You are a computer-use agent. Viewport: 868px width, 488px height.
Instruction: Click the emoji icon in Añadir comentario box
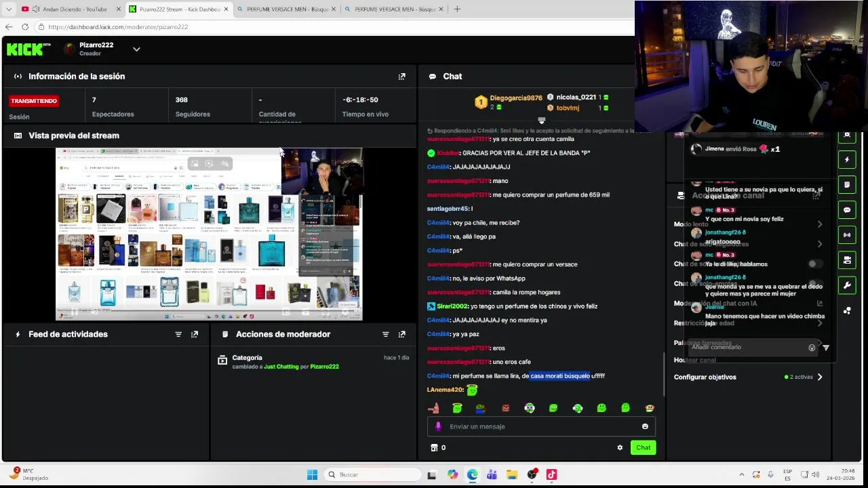point(812,348)
